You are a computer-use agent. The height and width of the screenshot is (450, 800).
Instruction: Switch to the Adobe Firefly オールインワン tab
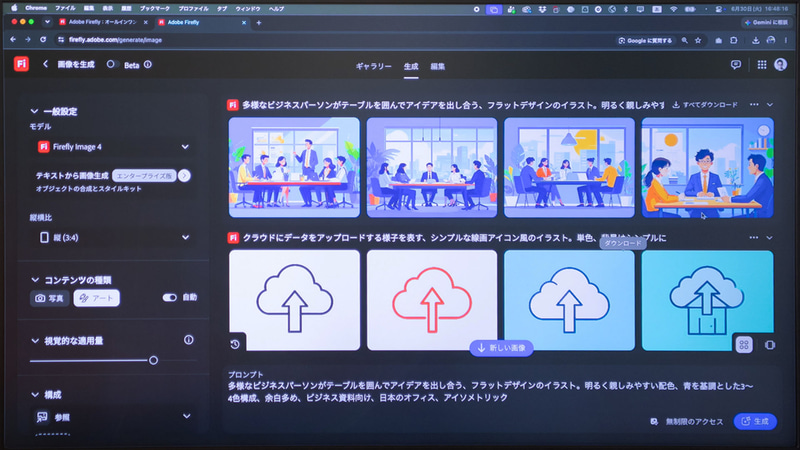103,22
